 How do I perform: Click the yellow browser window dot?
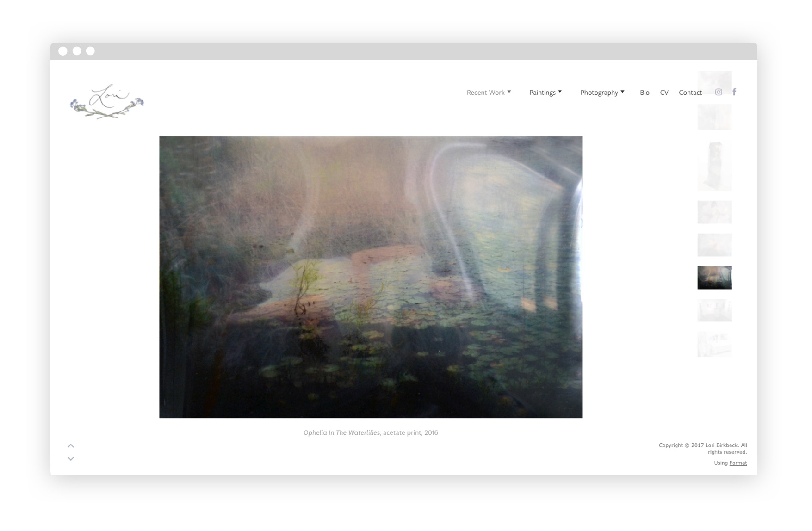[x=76, y=51]
